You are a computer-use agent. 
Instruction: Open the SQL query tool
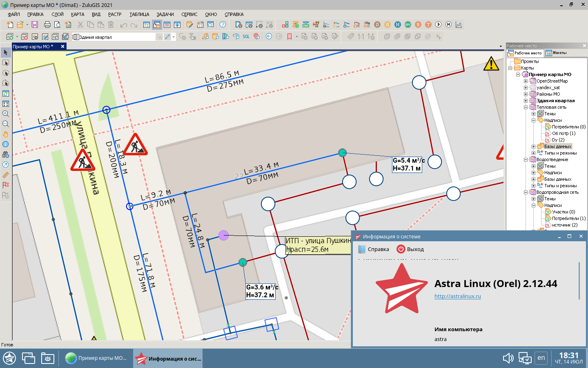coord(246,37)
